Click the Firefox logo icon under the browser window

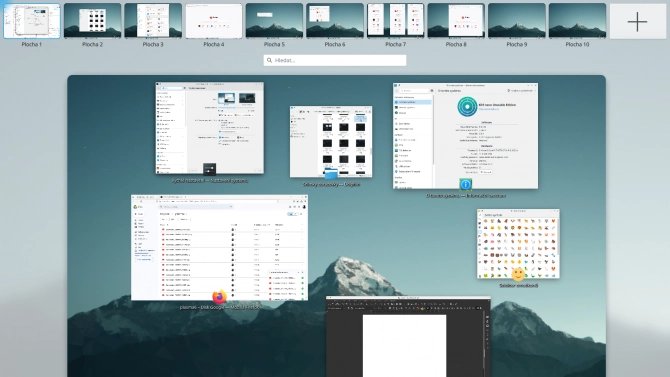coord(219,296)
